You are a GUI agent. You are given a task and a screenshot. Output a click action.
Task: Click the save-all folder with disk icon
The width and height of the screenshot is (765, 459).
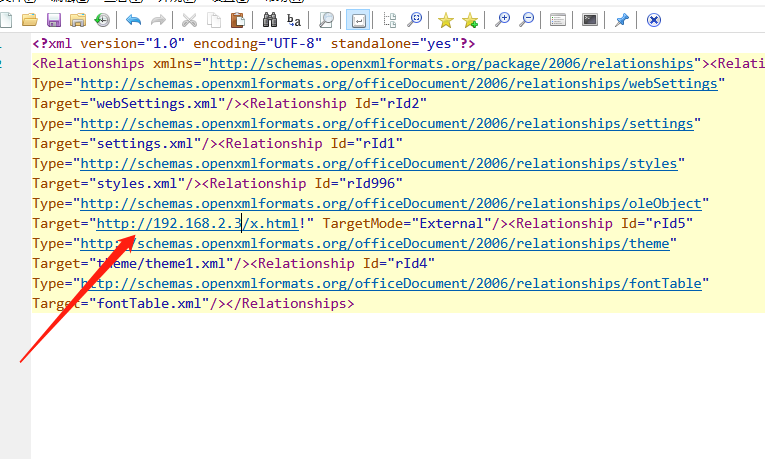pyautogui.click(x=78, y=20)
